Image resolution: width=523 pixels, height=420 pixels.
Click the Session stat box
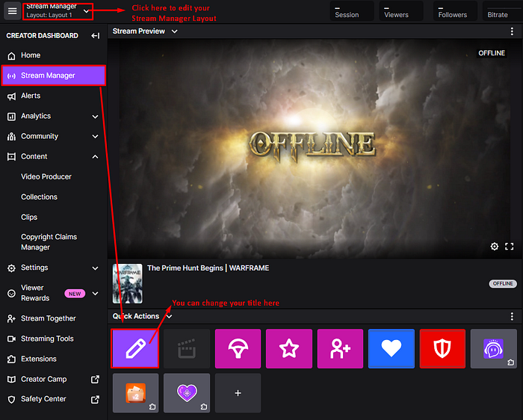(352, 11)
